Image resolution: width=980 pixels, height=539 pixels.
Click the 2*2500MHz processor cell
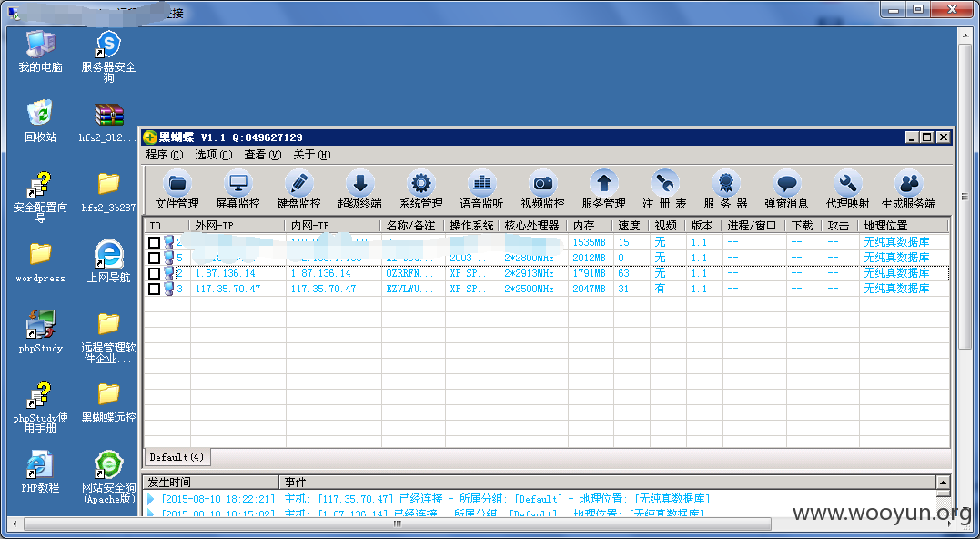click(529, 289)
